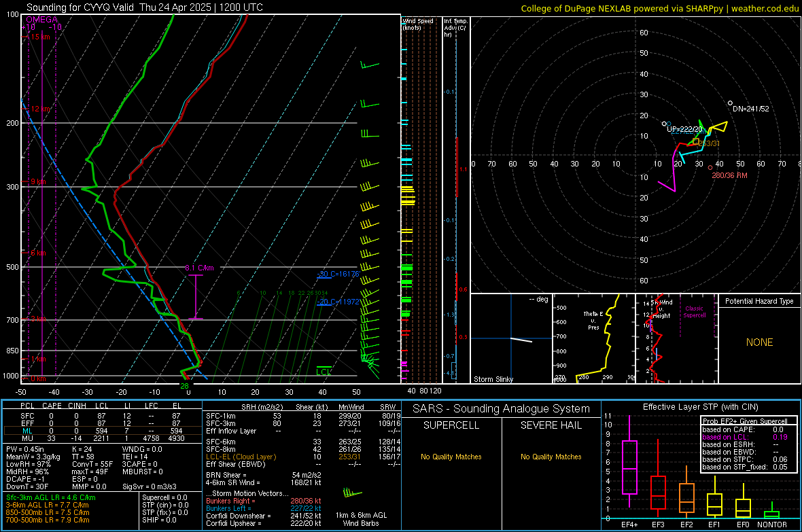
Task: Click the 'Theta-E v. Pres' panel label
Action: (x=593, y=321)
